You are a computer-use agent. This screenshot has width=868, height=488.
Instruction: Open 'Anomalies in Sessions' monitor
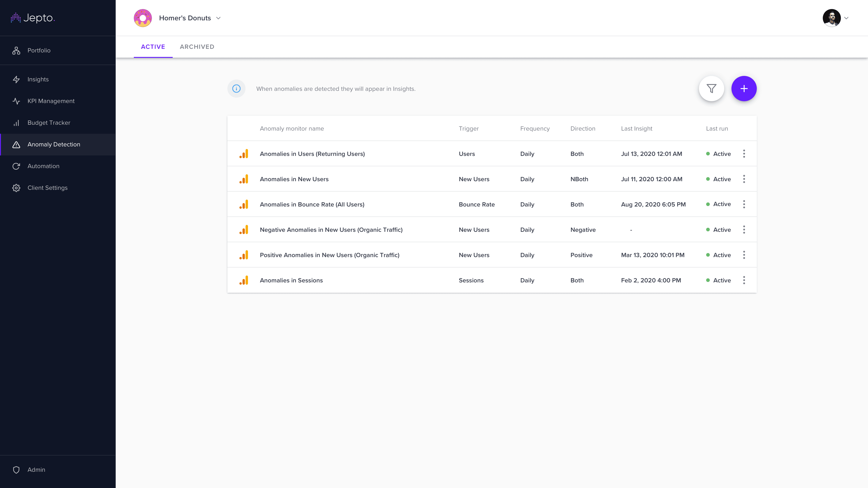tap(291, 280)
